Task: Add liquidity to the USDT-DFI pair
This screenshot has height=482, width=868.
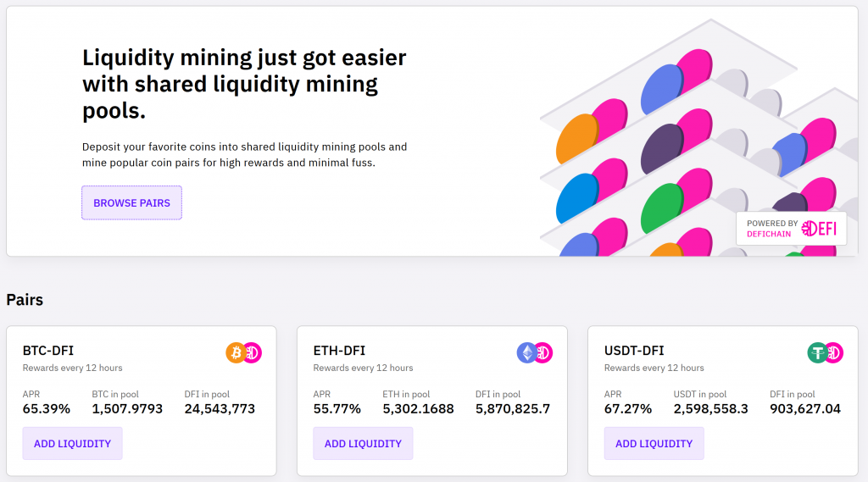Action: pyautogui.click(x=654, y=443)
